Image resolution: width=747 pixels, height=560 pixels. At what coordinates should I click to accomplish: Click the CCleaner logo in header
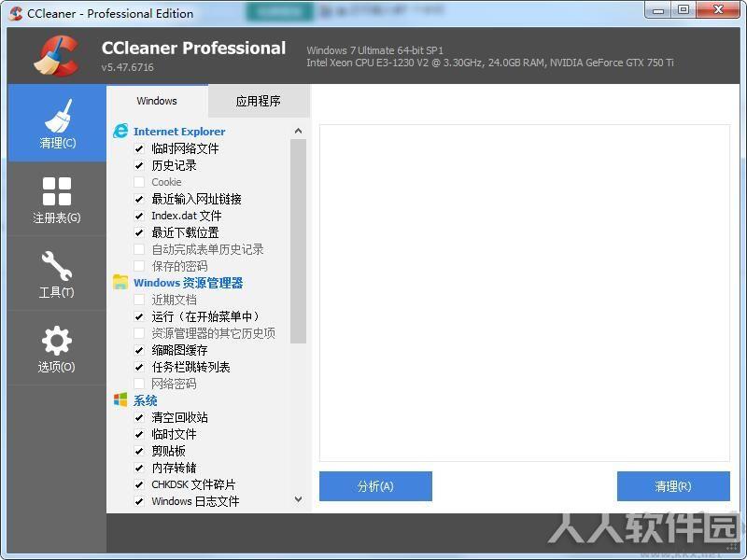coord(56,56)
